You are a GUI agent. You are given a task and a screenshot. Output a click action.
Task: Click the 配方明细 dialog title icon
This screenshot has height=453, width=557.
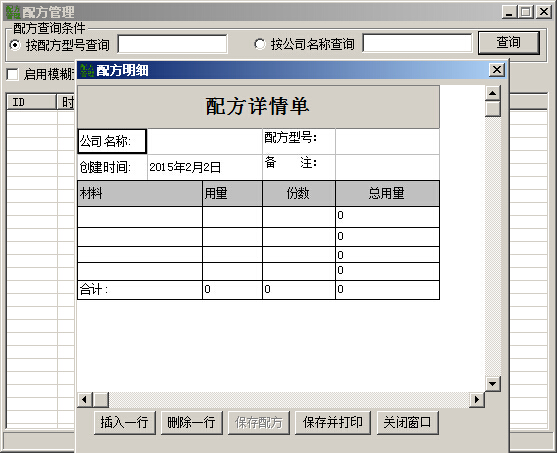point(87,70)
